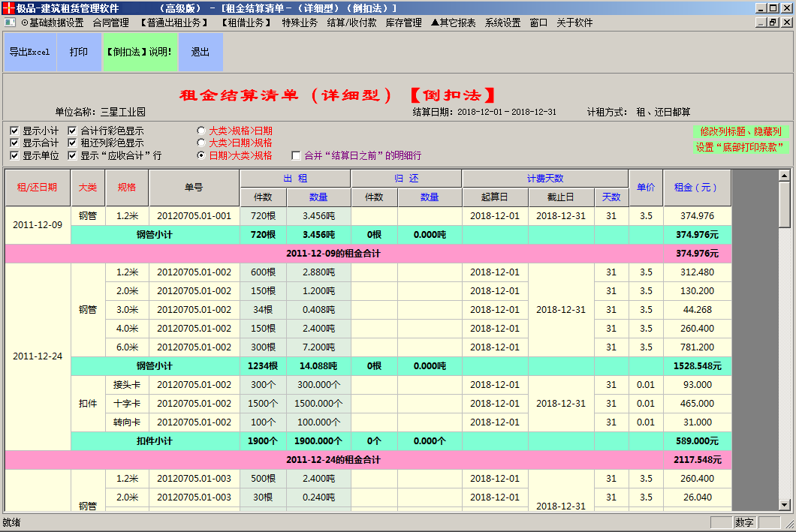This screenshot has width=796, height=532.
Task: Select 大类>日期>规格 sort option
Action: click(x=201, y=143)
